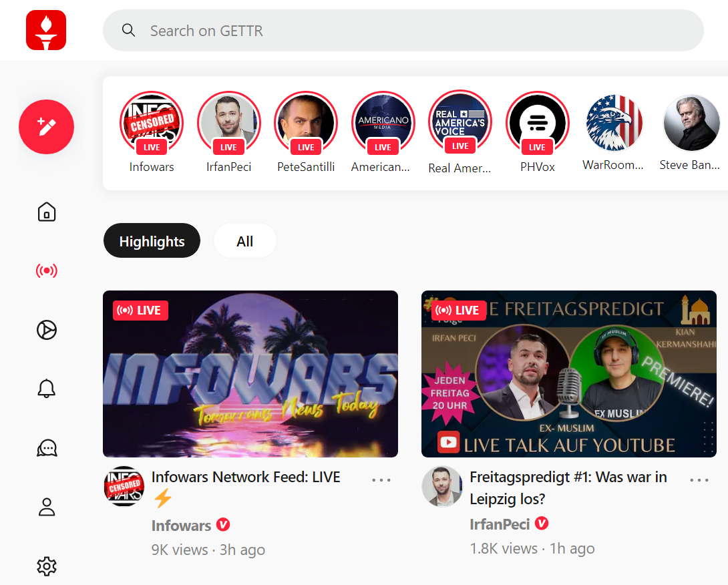Screen dimensions: 728x585
Task: Open IrfanPeci channel name link
Action: pyautogui.click(x=500, y=524)
